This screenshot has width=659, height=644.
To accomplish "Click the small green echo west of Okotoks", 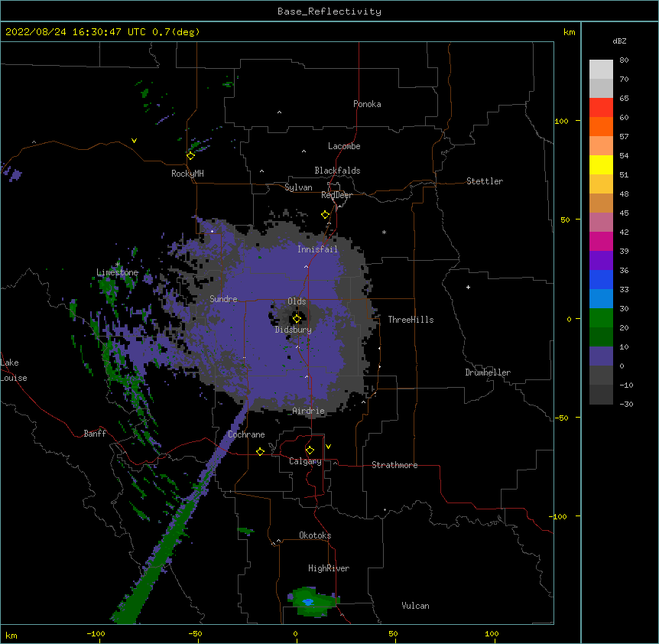I will coord(245,532).
